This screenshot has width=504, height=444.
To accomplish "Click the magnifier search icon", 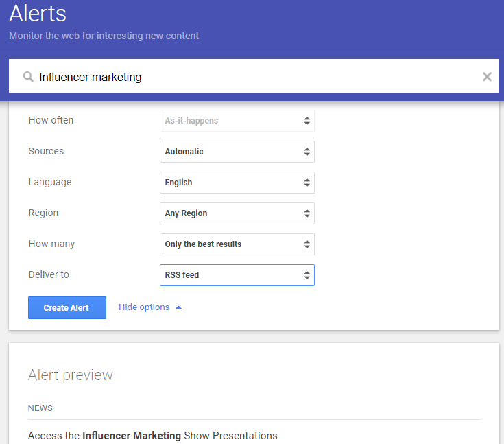I will coord(28,77).
